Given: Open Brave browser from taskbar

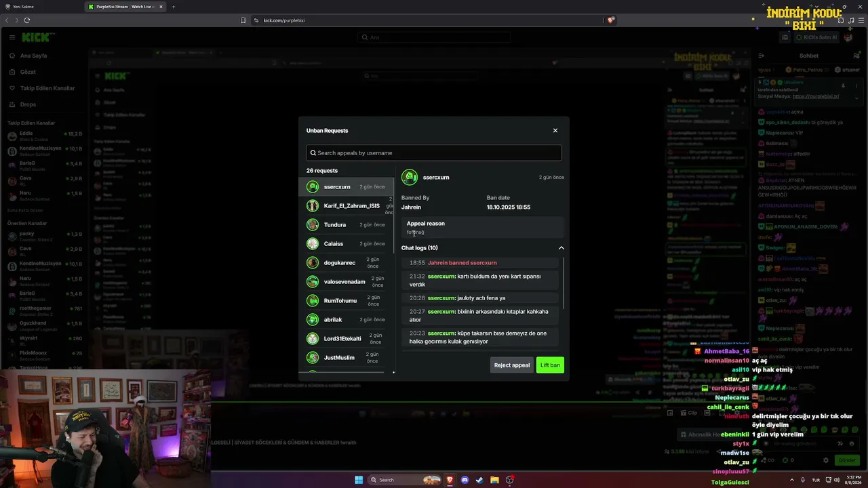Looking at the screenshot, I should 450,480.
